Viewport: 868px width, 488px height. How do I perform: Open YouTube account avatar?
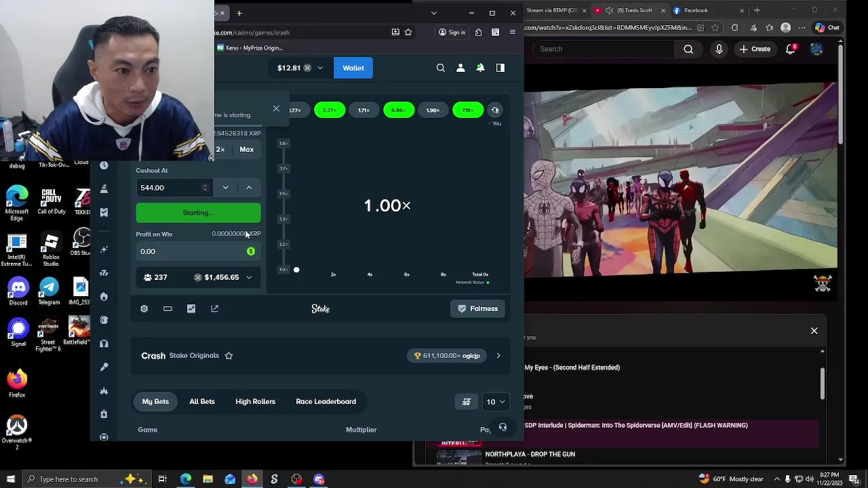pyautogui.click(x=816, y=49)
